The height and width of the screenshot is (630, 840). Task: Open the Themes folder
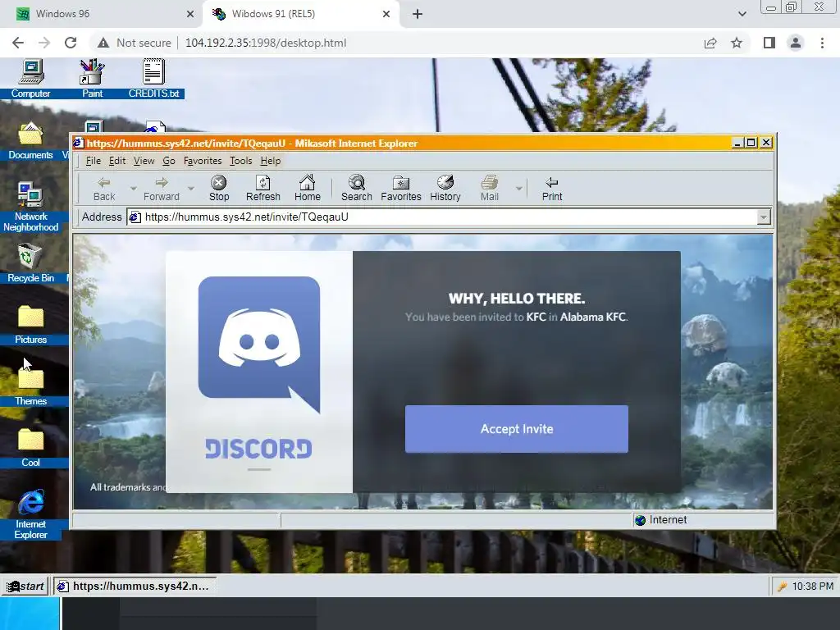click(30, 387)
